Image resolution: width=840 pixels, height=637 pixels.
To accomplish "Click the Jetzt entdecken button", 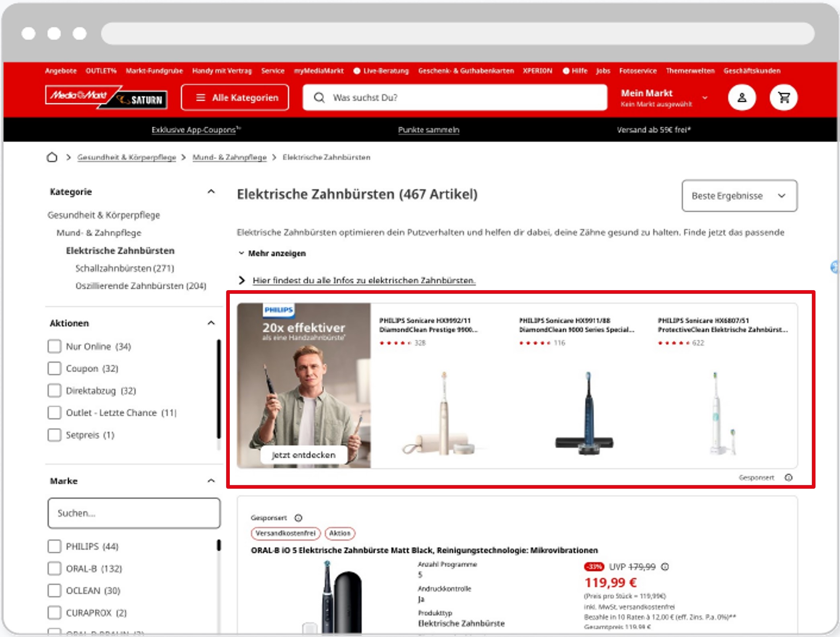I will (x=304, y=455).
